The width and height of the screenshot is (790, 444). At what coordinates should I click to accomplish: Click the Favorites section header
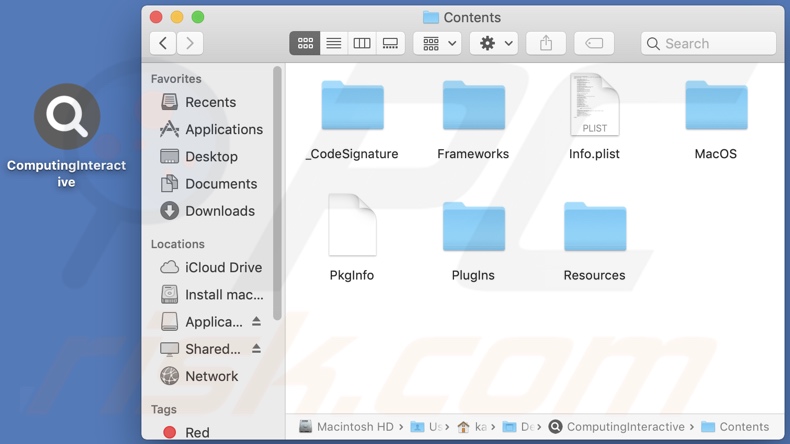[176, 79]
